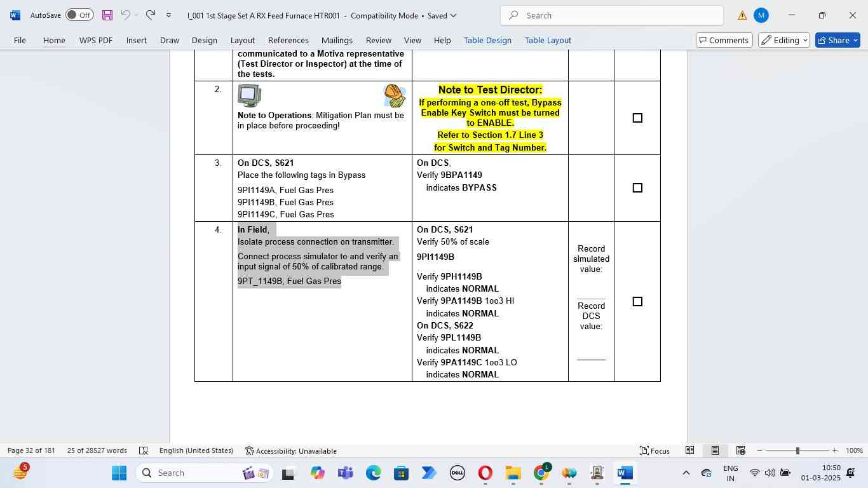Image resolution: width=868 pixels, height=488 pixels.
Task: Click the 100% zoom level
Action: pyautogui.click(x=854, y=451)
